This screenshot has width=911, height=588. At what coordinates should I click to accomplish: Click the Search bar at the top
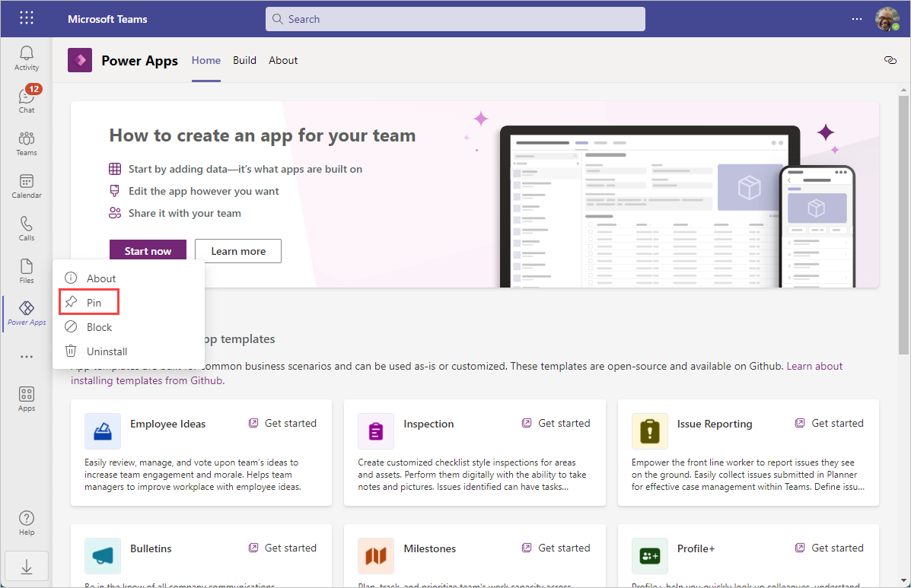pos(454,18)
